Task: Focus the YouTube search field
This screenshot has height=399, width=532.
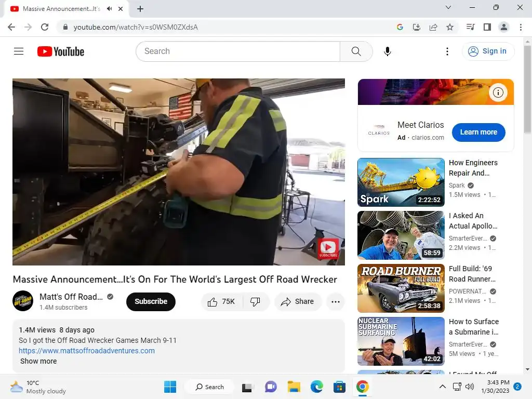Action: coord(238,51)
